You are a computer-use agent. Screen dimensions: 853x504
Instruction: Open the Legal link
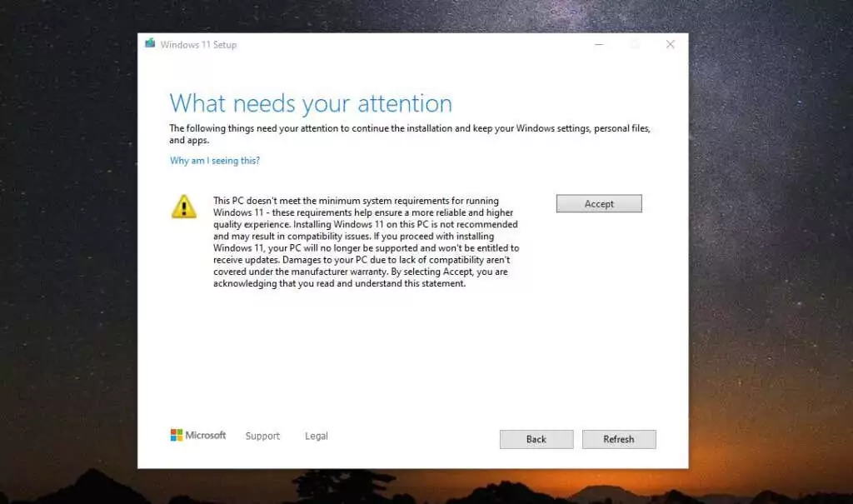[x=316, y=436]
